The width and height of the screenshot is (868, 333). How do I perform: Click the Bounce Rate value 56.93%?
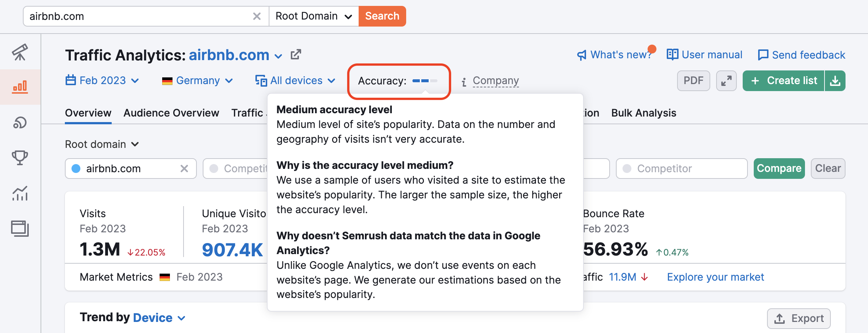click(616, 250)
